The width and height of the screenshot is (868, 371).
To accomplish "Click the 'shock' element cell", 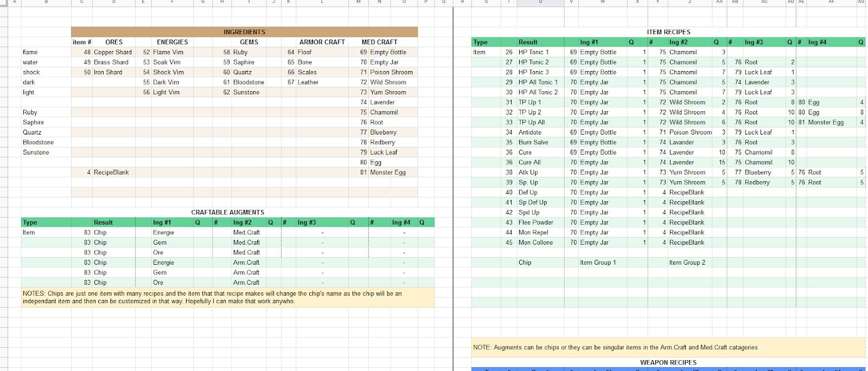I will tap(46, 72).
